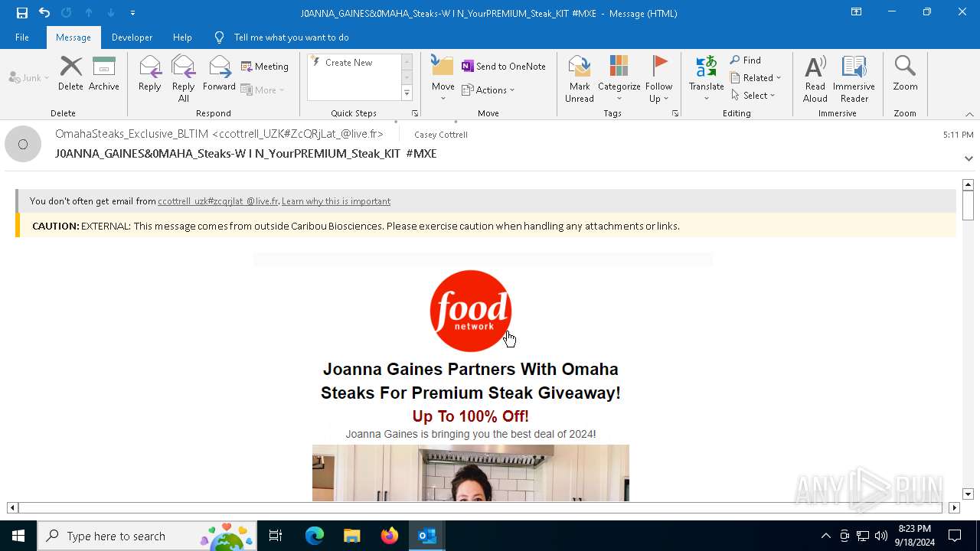Mark the message as Unread
The image size is (980, 551).
coord(580,79)
